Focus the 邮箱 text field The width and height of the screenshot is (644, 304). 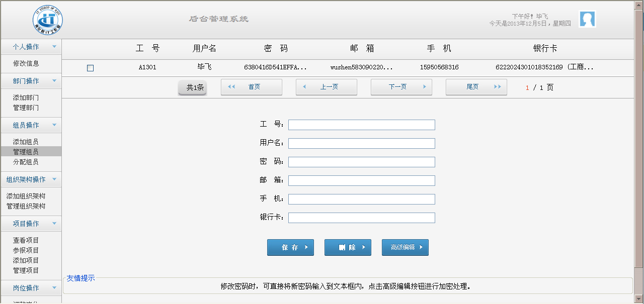[x=361, y=180]
